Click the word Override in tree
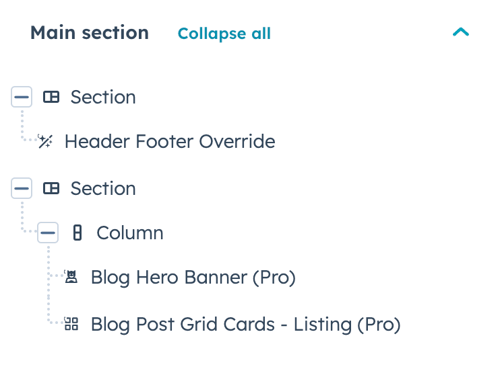The height and width of the screenshot is (371, 500). point(237,141)
